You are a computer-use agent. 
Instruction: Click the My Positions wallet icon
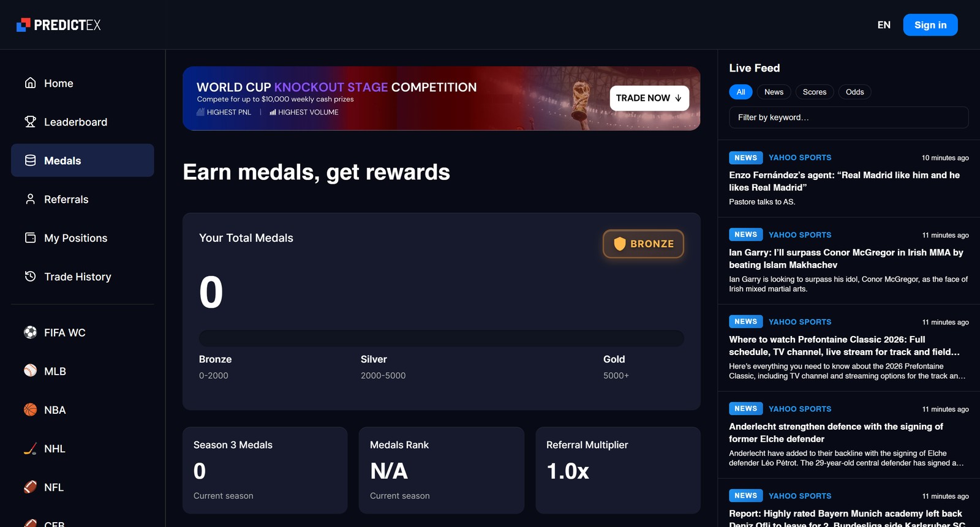(30, 237)
